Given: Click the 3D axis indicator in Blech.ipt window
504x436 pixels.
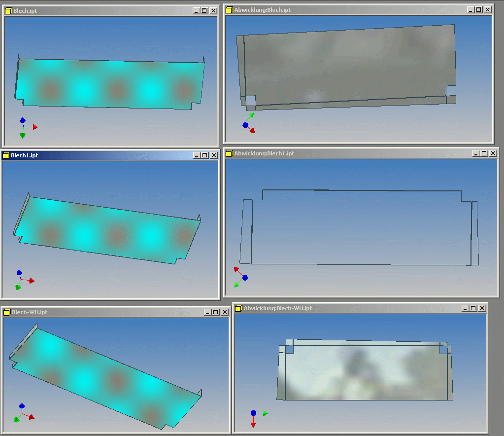Looking at the screenshot, I should point(28,128).
